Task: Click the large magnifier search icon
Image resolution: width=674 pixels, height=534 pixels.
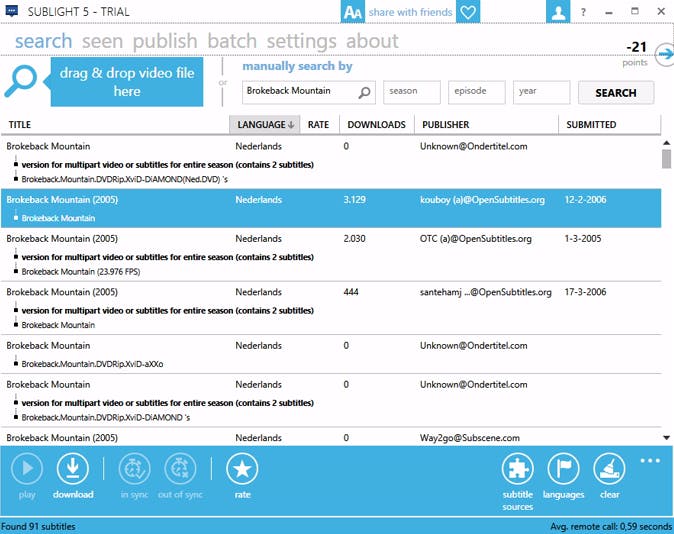Action: coord(21,81)
